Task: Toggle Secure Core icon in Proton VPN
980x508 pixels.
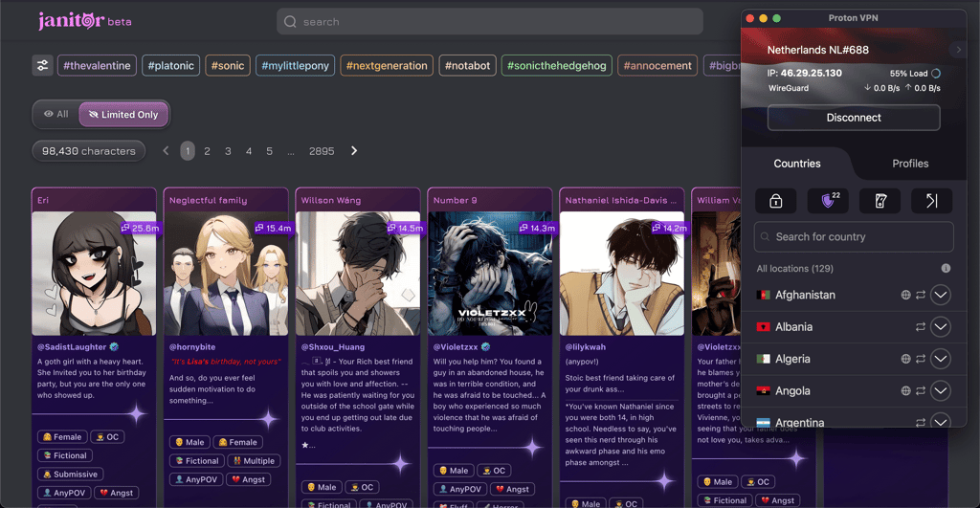Action: click(880, 201)
